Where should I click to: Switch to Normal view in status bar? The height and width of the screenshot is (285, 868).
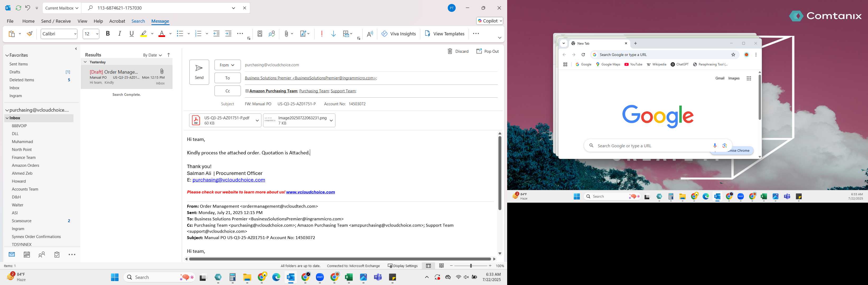tap(428, 266)
